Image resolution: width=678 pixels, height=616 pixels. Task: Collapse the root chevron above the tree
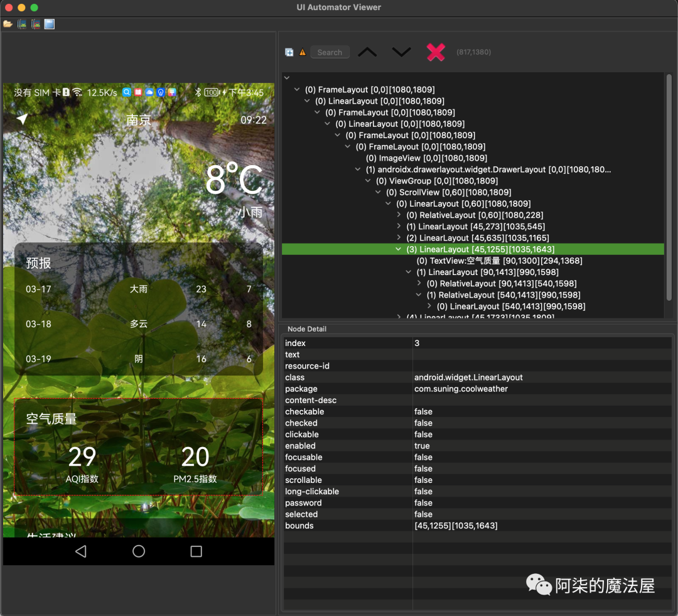[x=287, y=78]
